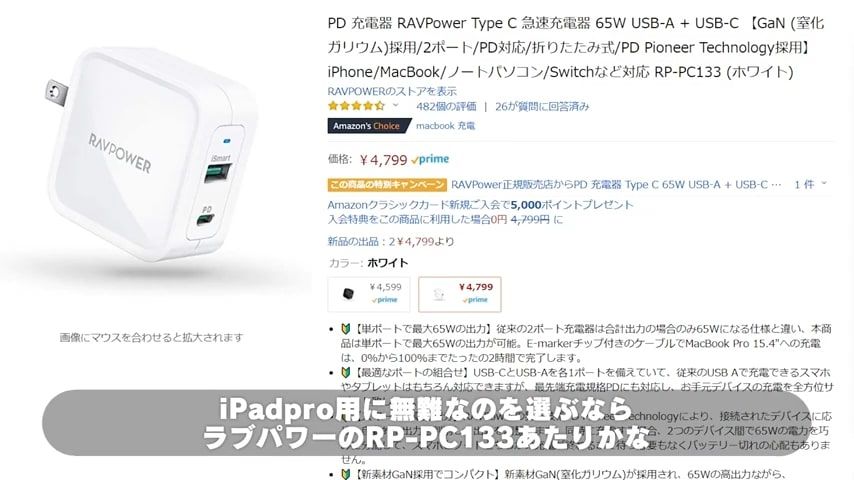854x480 pixels.
Task: Click the prime logo beside ¥4,799 price
Action: click(430, 159)
